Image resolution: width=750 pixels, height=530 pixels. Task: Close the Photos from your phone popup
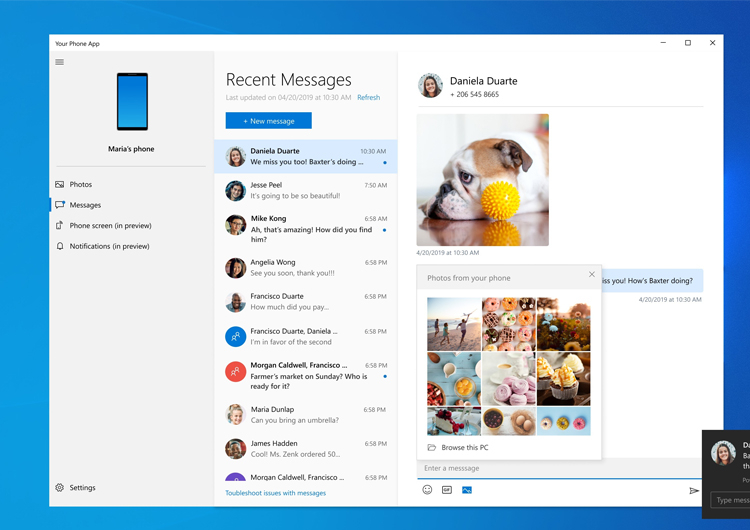click(x=591, y=275)
